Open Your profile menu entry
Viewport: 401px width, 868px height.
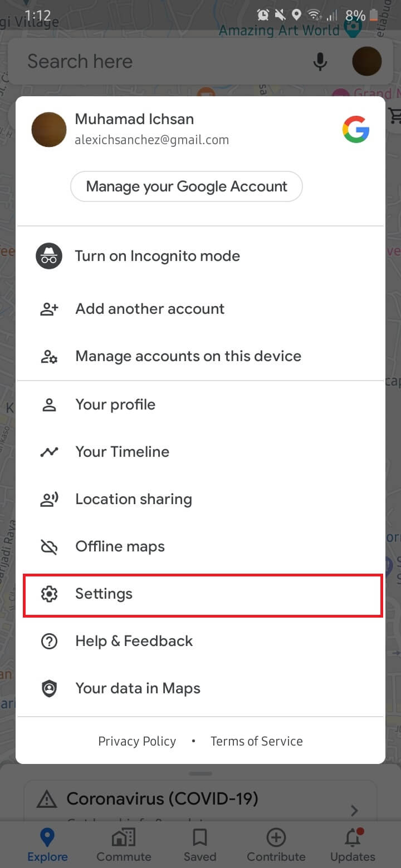(115, 405)
